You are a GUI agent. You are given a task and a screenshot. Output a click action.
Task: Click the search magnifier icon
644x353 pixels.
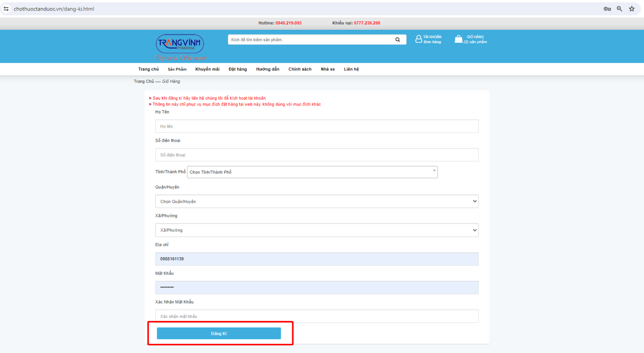[398, 39]
